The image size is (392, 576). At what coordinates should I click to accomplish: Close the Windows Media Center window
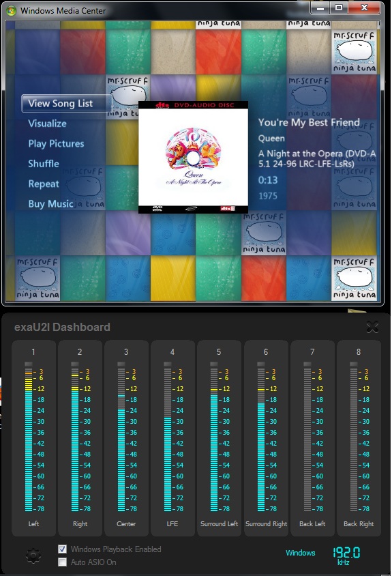364,8
